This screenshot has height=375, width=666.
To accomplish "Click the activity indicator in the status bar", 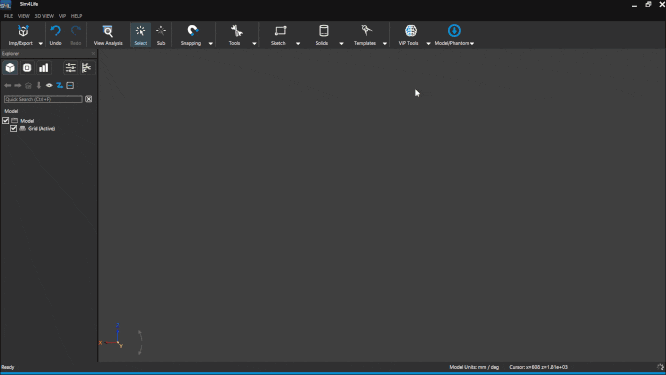I will (x=660, y=367).
